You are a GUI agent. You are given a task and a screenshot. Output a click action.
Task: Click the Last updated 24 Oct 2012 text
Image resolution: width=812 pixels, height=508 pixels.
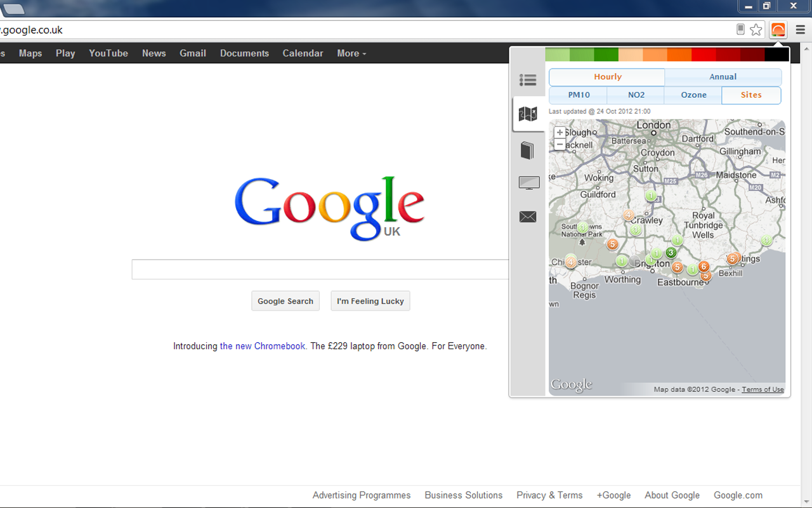(599, 111)
